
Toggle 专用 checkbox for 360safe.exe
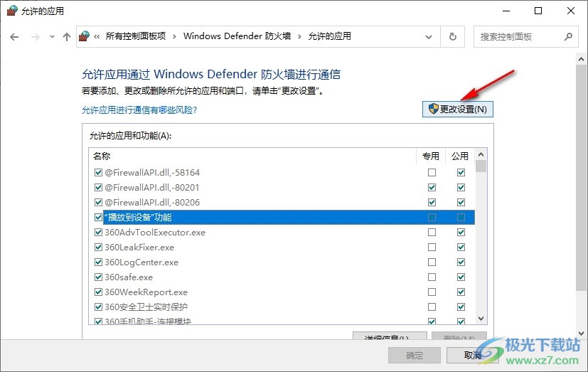point(432,277)
